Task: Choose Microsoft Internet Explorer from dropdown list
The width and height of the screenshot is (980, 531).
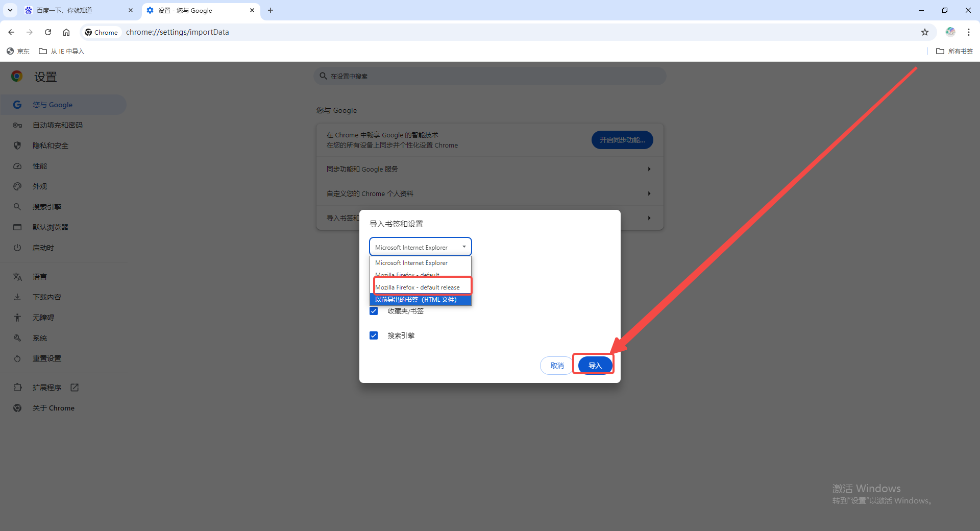Action: coord(421,263)
